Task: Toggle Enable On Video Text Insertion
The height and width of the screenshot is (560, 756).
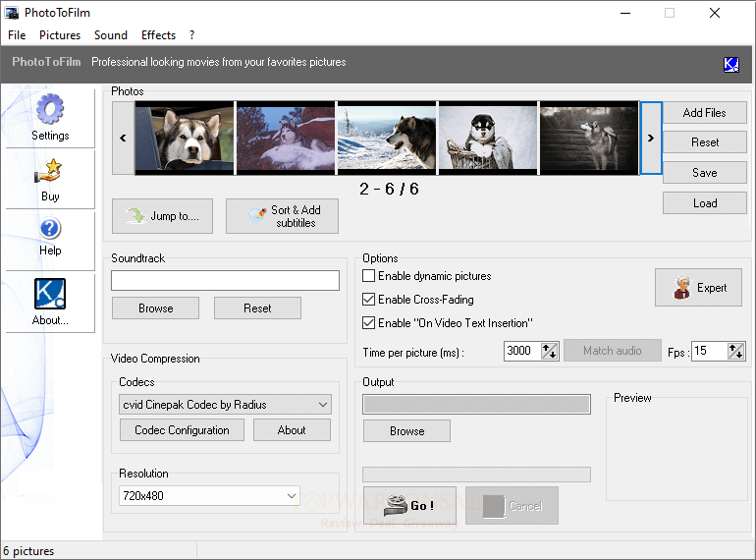Action: pyautogui.click(x=368, y=322)
